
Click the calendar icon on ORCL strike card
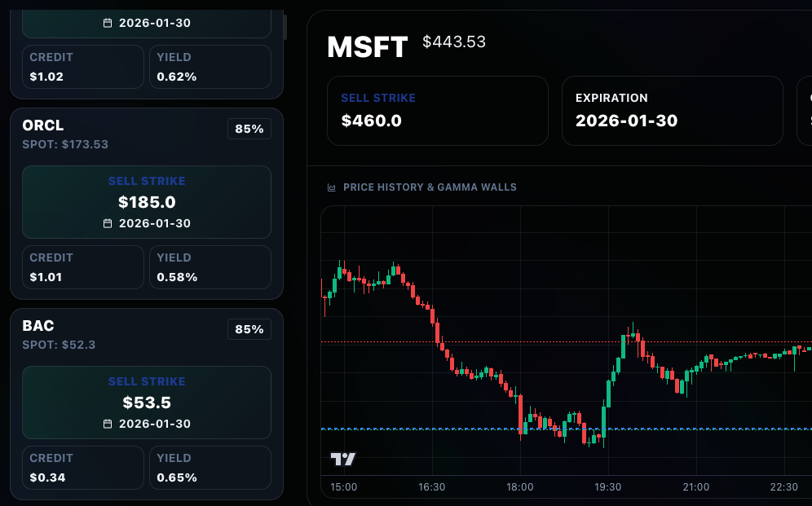tap(108, 222)
